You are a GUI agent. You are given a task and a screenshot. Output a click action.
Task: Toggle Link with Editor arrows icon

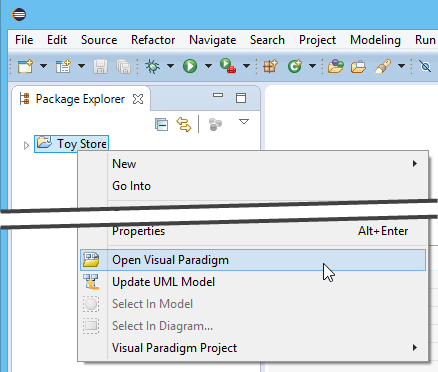tap(184, 124)
